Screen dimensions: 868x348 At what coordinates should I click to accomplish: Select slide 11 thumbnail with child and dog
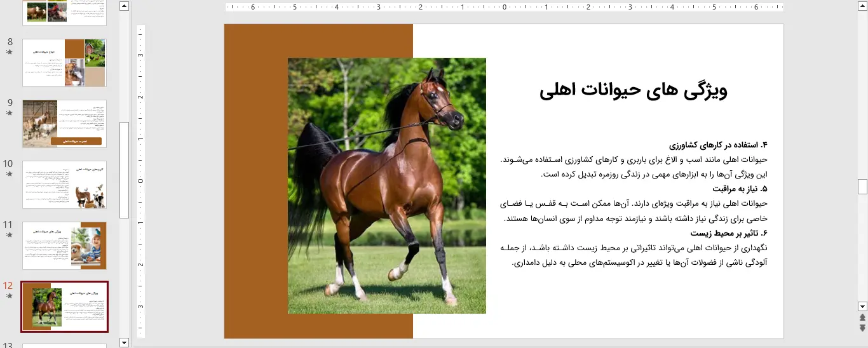tap(64, 246)
